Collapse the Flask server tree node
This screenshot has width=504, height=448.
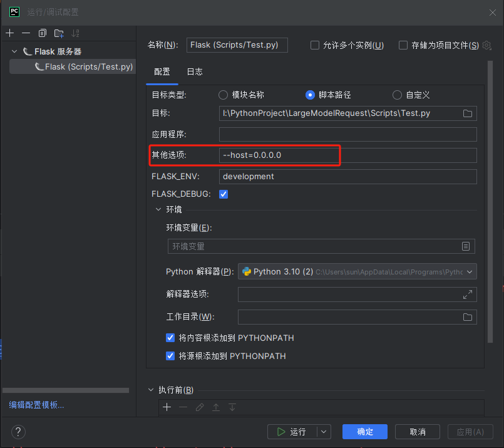coord(14,51)
